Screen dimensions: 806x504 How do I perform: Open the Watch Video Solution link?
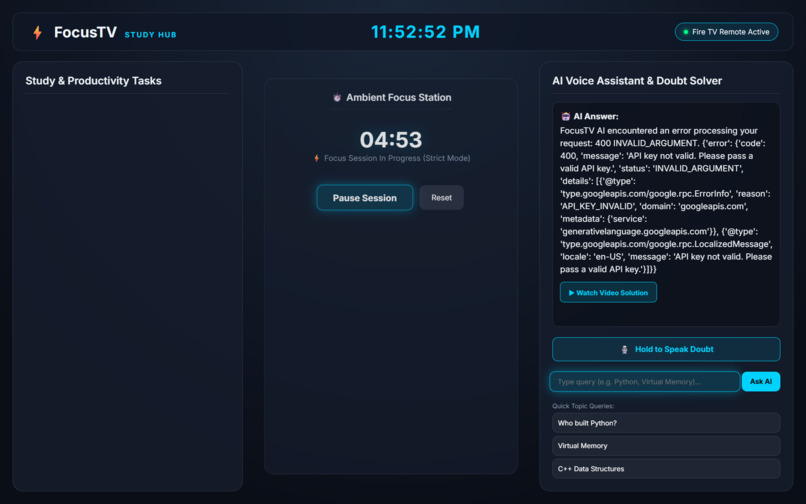608,293
